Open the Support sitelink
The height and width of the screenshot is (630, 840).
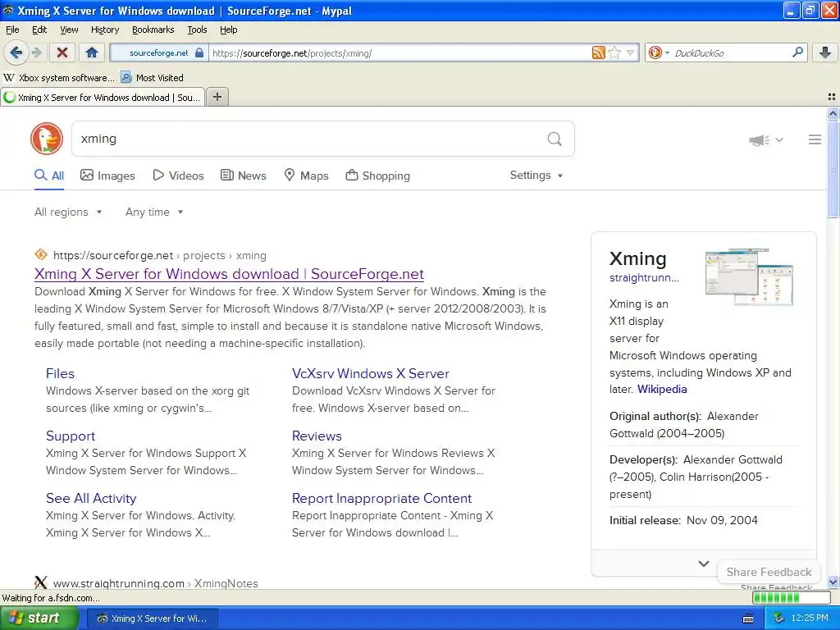(71, 436)
